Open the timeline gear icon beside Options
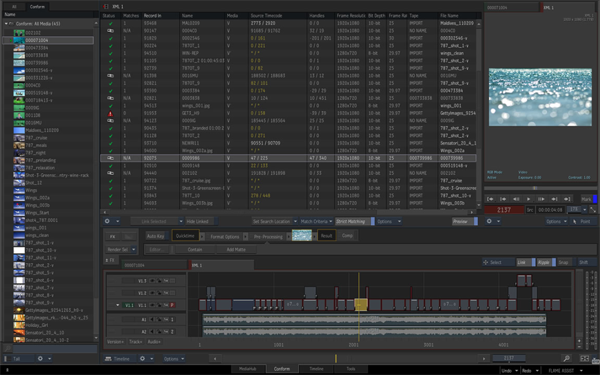 point(142,359)
